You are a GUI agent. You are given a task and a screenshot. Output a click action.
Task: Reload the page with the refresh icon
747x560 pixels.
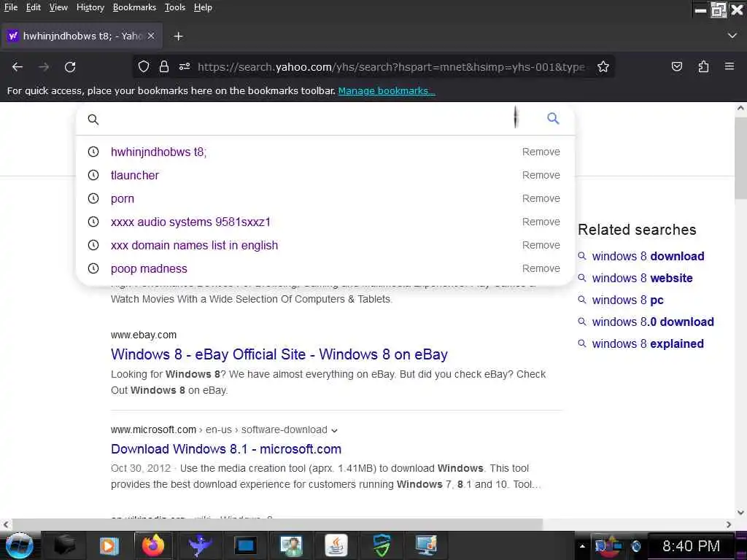coord(70,67)
